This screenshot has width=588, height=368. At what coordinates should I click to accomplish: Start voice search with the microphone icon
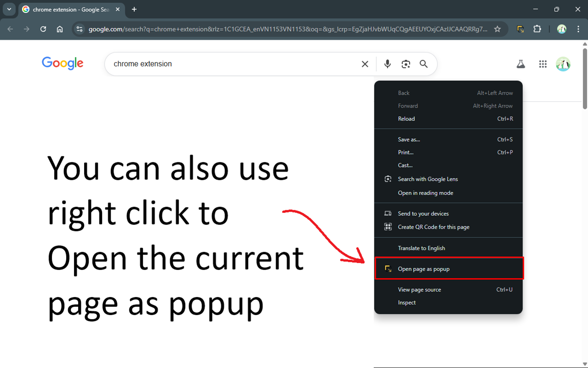(x=387, y=64)
